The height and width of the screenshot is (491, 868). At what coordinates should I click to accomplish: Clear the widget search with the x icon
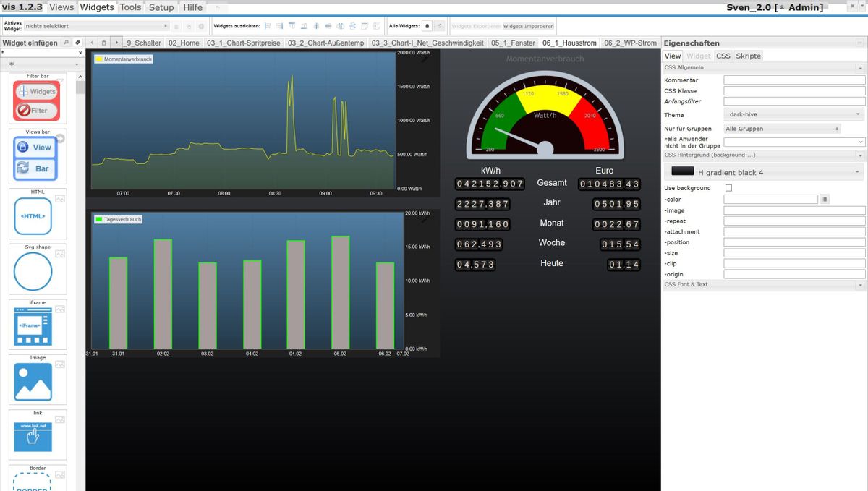coord(80,53)
